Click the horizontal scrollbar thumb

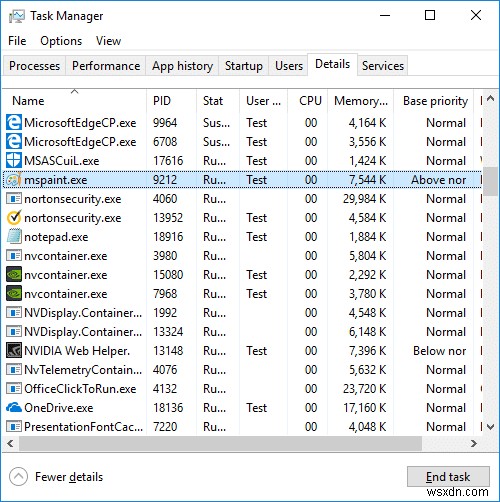pos(220,444)
